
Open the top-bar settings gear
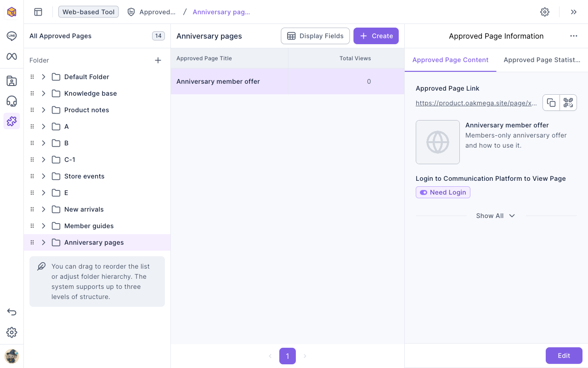pos(545,12)
